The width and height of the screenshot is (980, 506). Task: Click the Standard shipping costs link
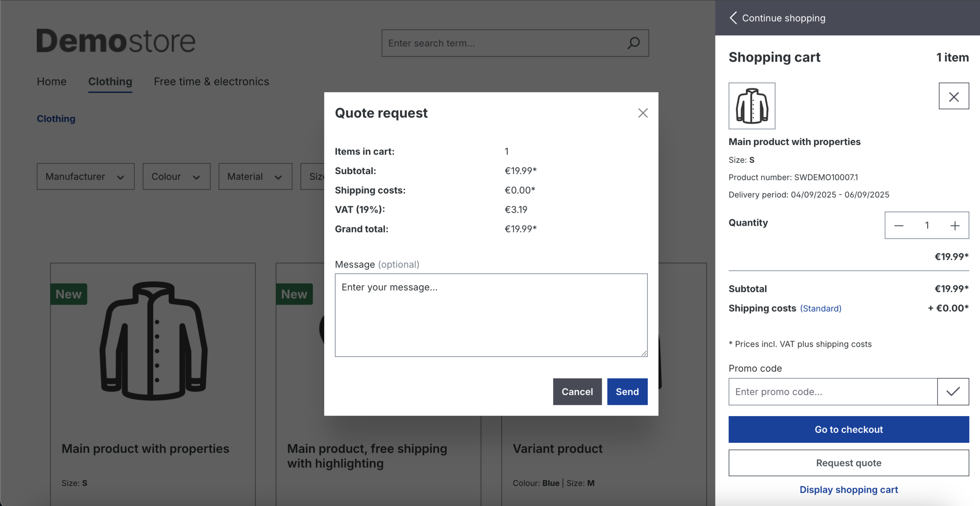tap(820, 308)
